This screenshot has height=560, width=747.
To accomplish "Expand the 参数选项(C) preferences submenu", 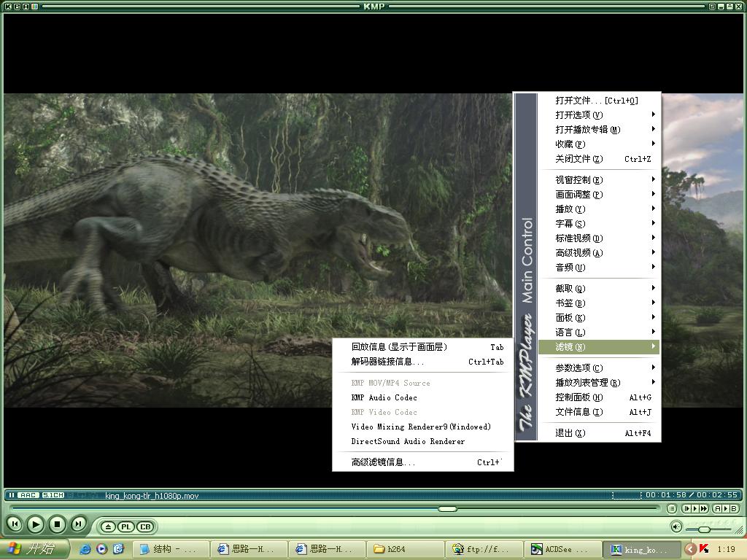I will pyautogui.click(x=599, y=367).
